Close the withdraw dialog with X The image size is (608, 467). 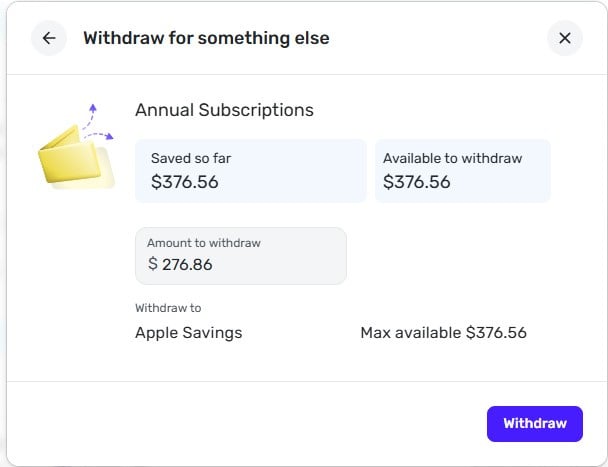click(x=565, y=39)
